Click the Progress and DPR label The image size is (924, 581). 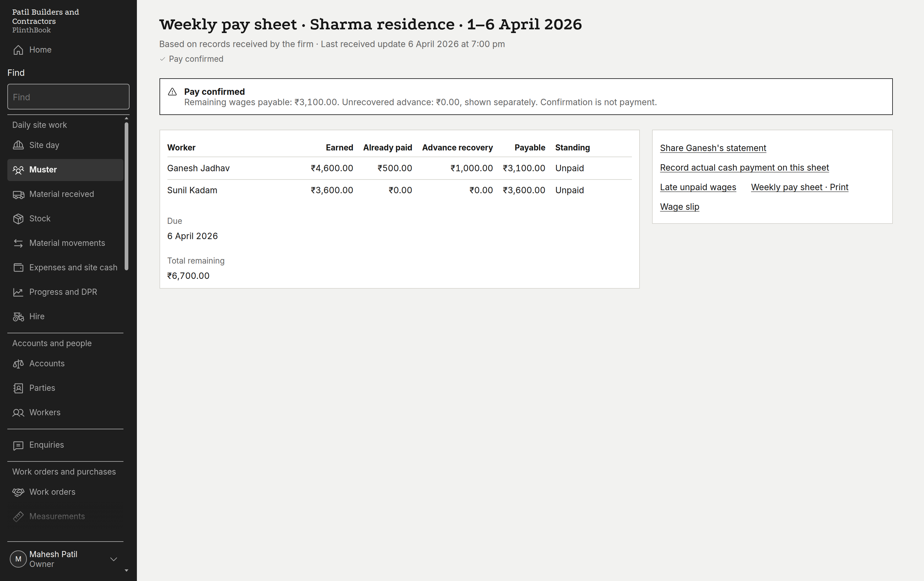pyautogui.click(x=63, y=292)
